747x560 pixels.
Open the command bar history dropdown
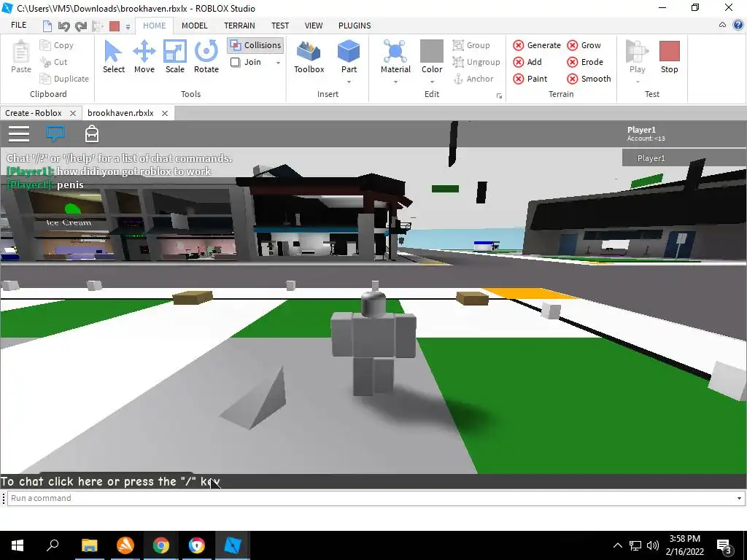(x=739, y=498)
